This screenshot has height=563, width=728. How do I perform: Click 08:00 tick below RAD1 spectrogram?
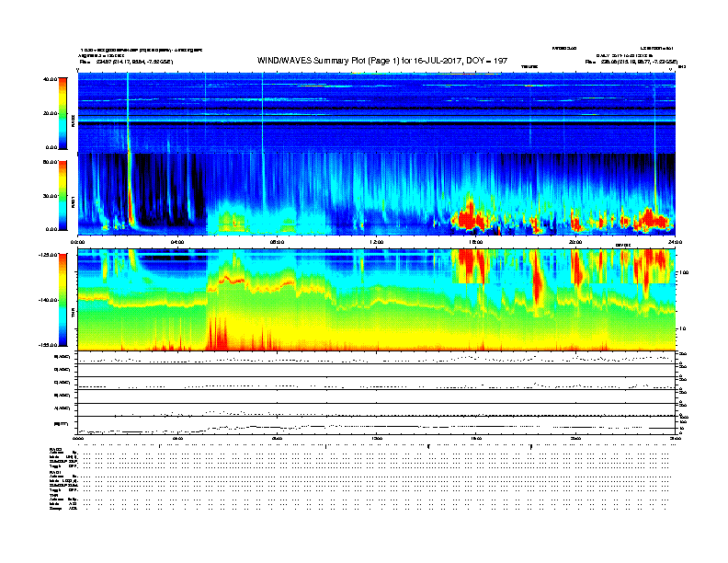coord(277,242)
